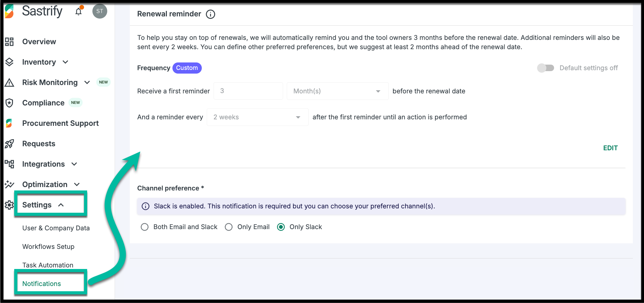Open Workflows Setup settings page
The height and width of the screenshot is (303, 644).
[x=48, y=247]
